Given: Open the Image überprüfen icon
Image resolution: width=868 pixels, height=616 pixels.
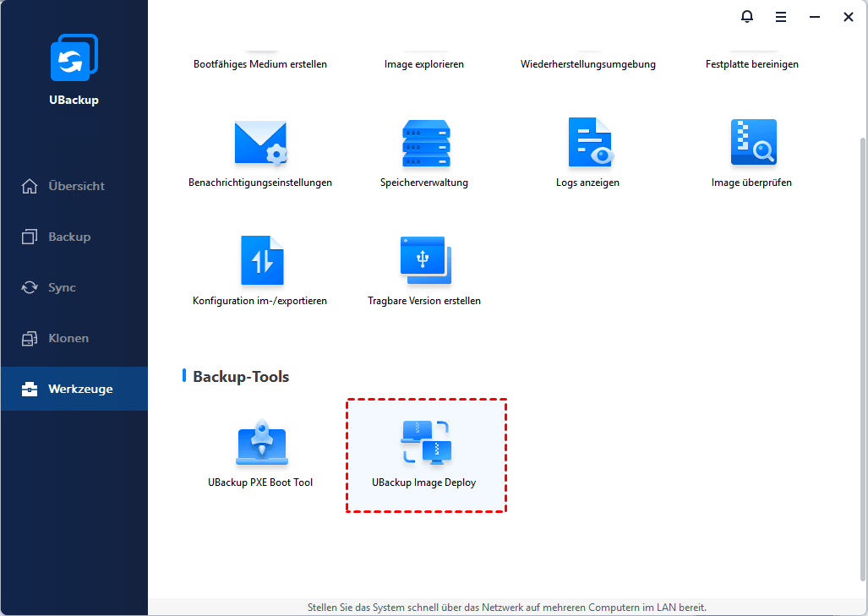Looking at the screenshot, I should click(x=752, y=144).
